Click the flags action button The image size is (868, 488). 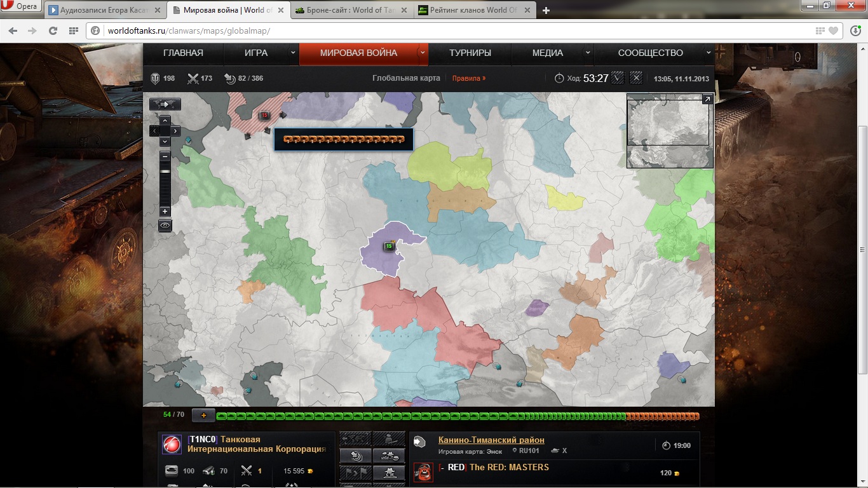(356, 473)
